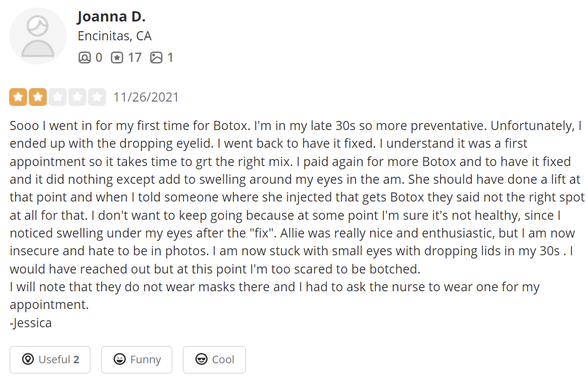Click the review count number 17
This screenshot has height=381, width=588.
click(134, 57)
